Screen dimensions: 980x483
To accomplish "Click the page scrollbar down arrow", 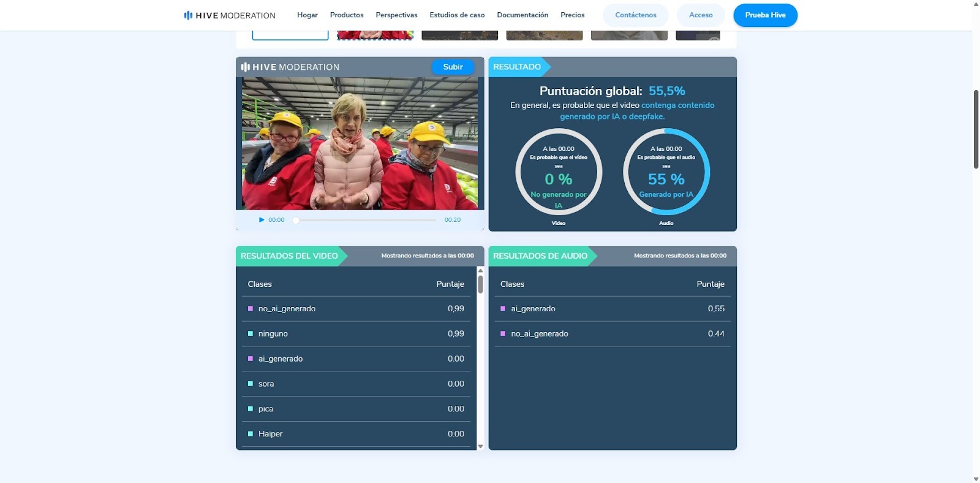I will [976, 478].
